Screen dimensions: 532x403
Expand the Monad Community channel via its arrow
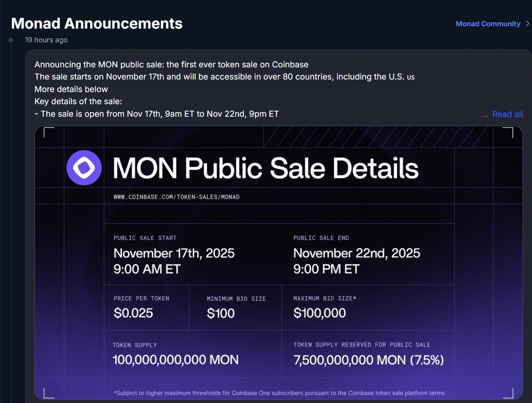point(527,23)
